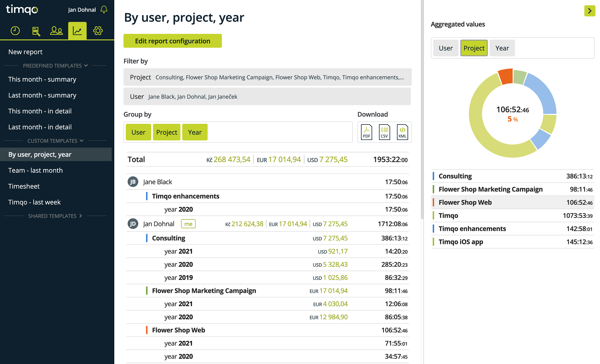Open the settings gear icon
Screen dimensions: 600x364
[98, 31]
